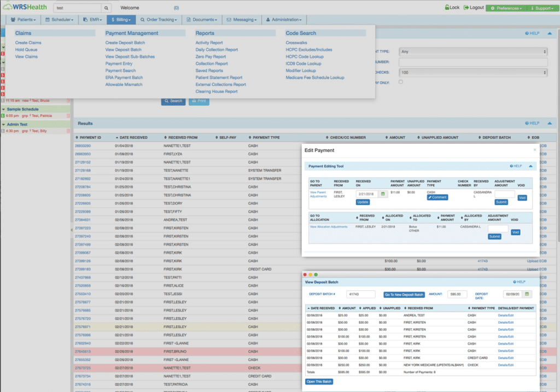Click Go To New Deposit Batch button

[x=404, y=295]
